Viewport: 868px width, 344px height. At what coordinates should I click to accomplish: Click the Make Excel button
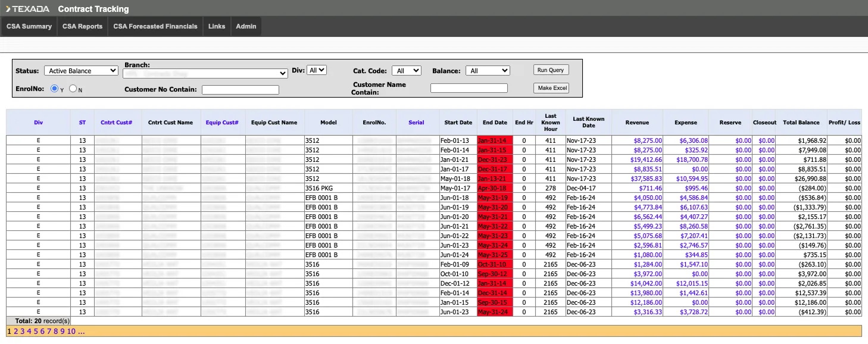coord(552,88)
